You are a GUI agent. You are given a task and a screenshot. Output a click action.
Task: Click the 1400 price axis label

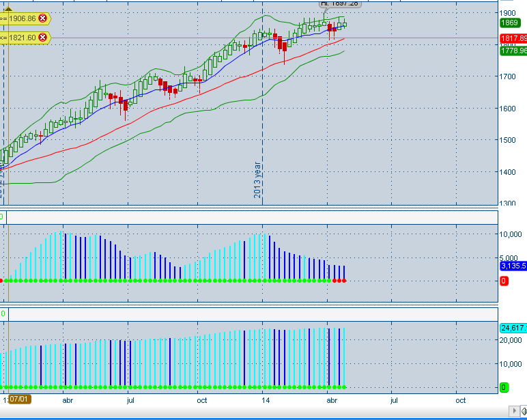(x=507, y=172)
